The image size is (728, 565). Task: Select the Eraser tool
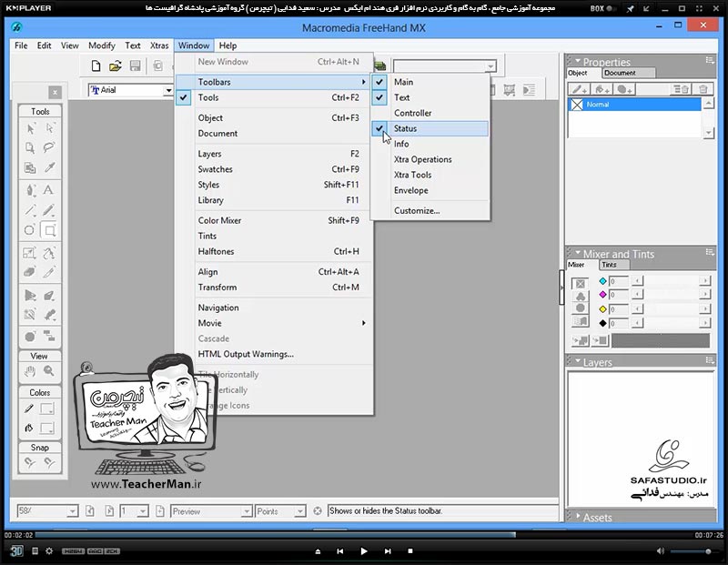point(30,272)
